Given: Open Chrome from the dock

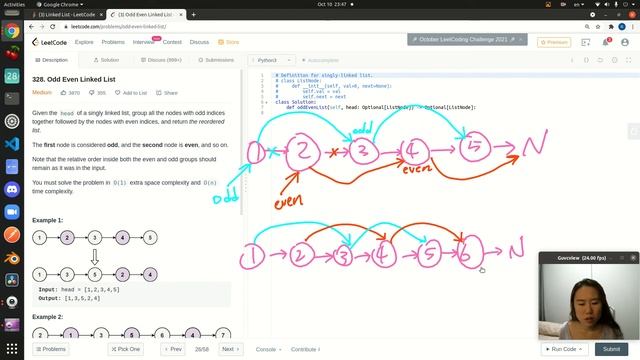Looking at the screenshot, I should pyautogui.click(x=12, y=31).
